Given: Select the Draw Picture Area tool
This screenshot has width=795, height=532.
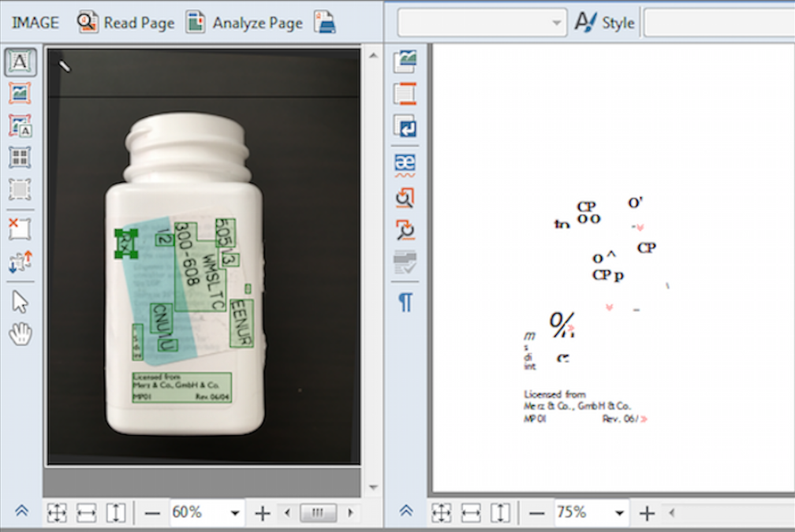Looking at the screenshot, I should (x=21, y=93).
